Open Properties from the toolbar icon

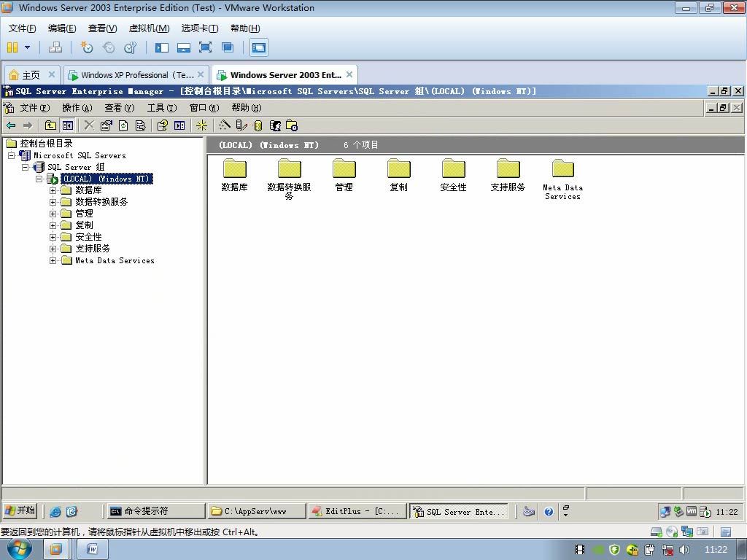click(107, 125)
